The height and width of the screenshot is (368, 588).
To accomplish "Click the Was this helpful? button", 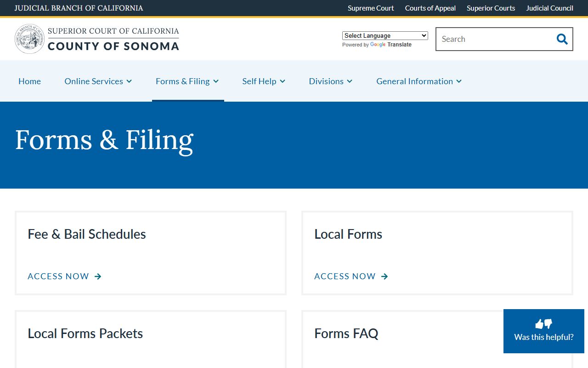I will click(x=544, y=331).
